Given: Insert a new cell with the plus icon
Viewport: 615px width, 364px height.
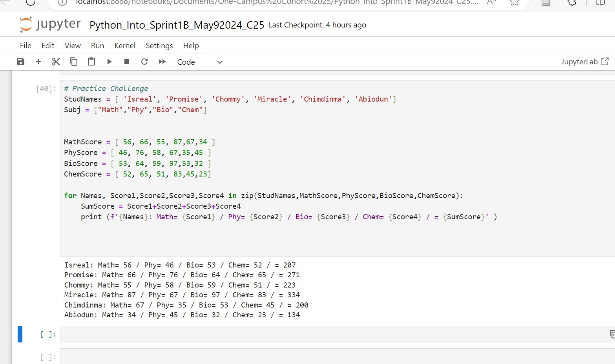Looking at the screenshot, I should [x=38, y=62].
